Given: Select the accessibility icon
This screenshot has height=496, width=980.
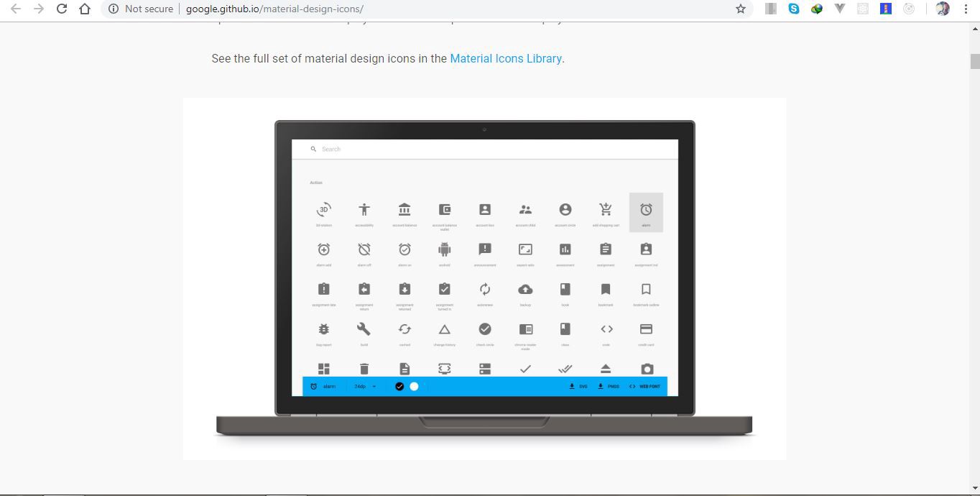Looking at the screenshot, I should [x=364, y=208].
